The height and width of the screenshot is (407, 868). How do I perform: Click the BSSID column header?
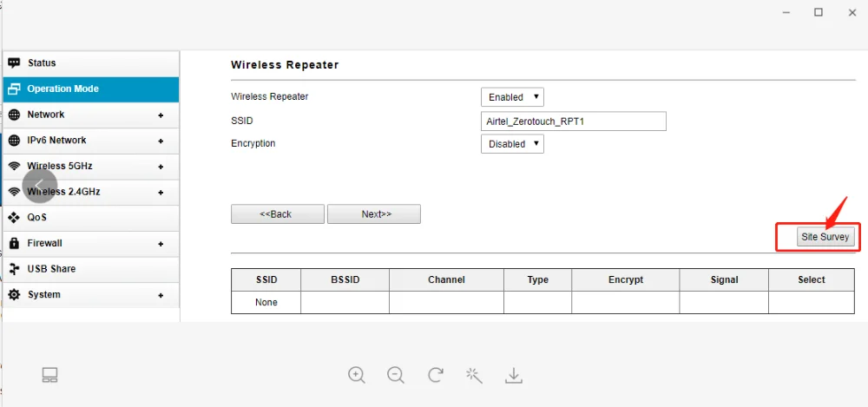point(345,279)
